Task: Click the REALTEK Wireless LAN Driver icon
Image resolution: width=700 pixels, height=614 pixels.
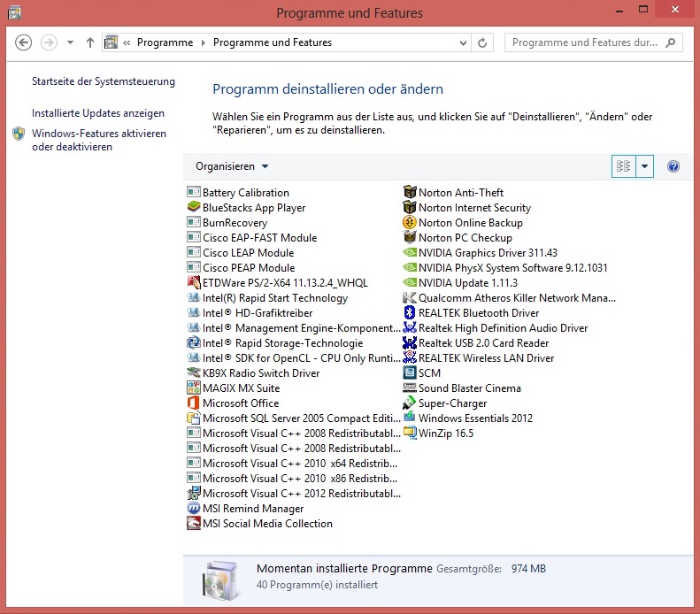Action: tap(410, 357)
